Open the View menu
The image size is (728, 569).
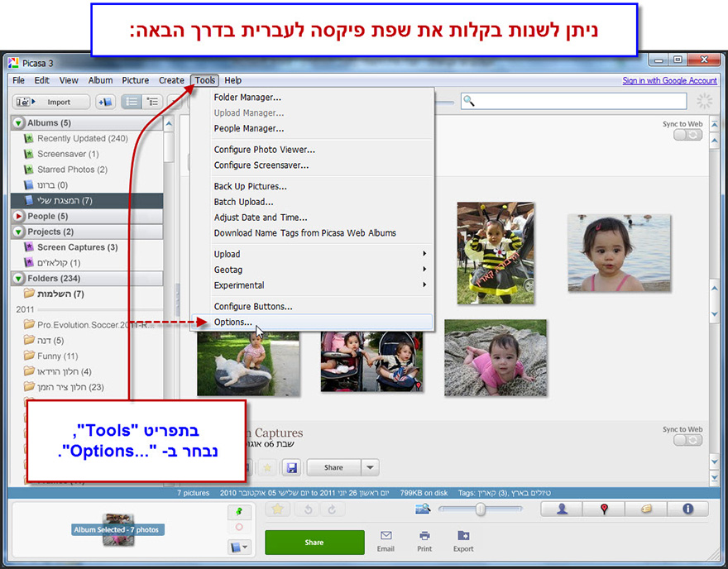point(68,80)
